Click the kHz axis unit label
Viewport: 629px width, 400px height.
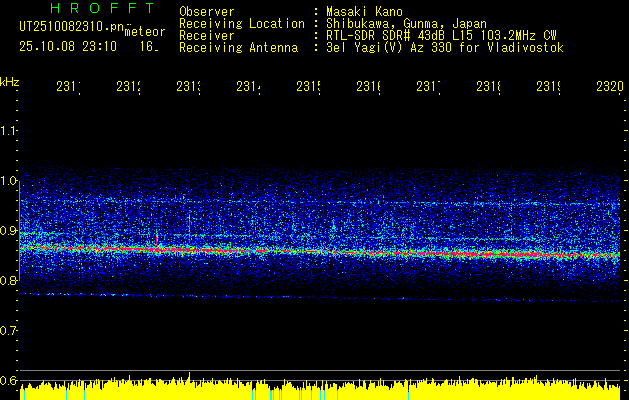[x=10, y=82]
